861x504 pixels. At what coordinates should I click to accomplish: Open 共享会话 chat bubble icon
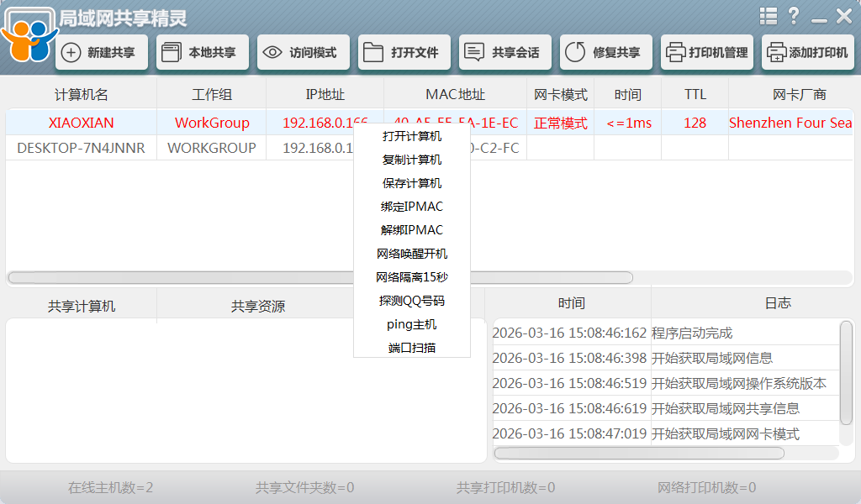tap(474, 53)
